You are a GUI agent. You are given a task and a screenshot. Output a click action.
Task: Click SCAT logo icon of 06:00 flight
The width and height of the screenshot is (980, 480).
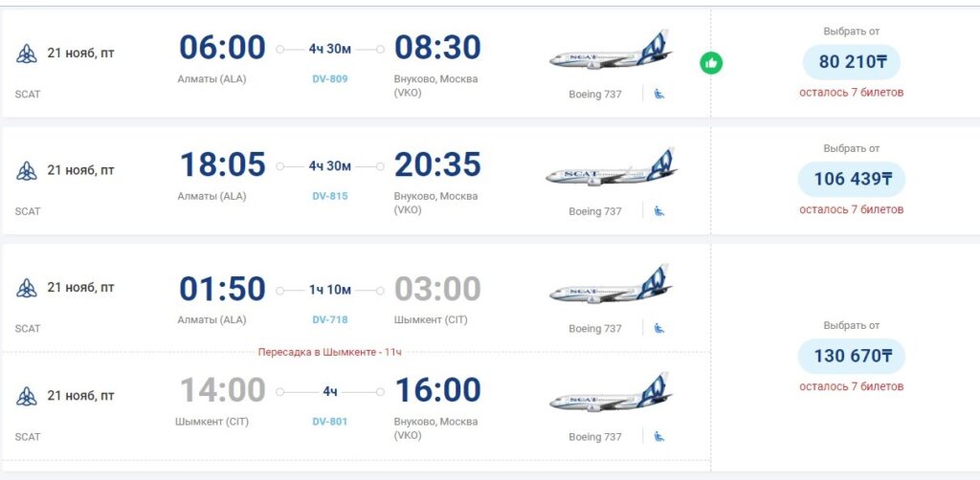(27, 54)
